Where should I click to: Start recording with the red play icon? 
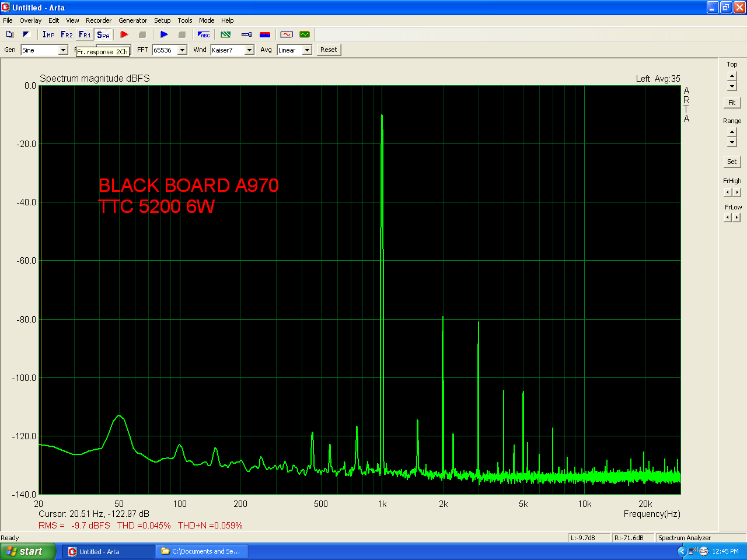(x=124, y=34)
